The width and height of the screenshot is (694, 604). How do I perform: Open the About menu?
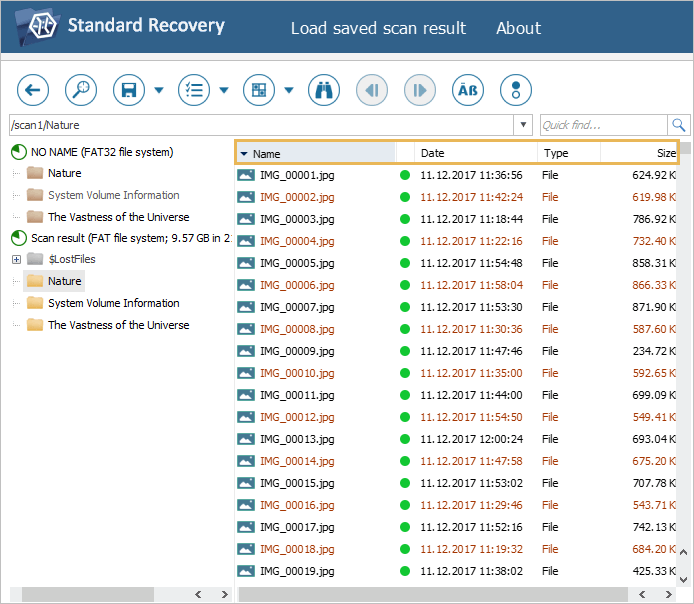click(x=518, y=28)
